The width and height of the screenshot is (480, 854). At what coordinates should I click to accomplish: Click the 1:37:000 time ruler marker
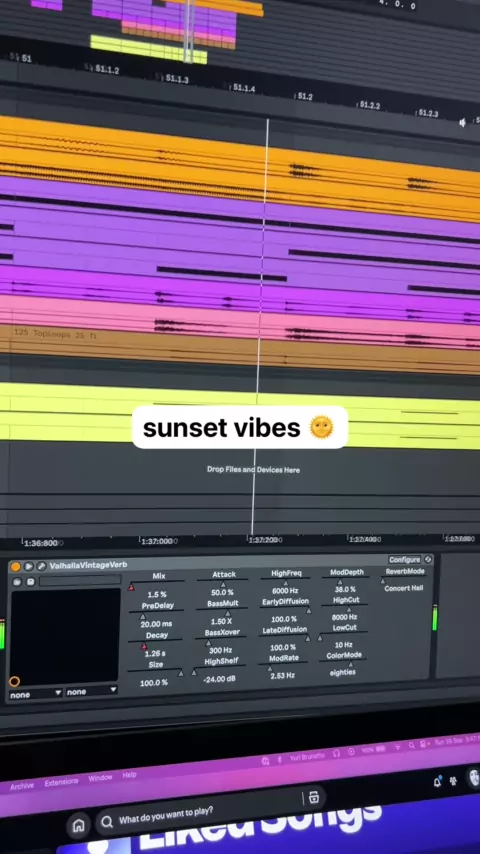(158, 541)
